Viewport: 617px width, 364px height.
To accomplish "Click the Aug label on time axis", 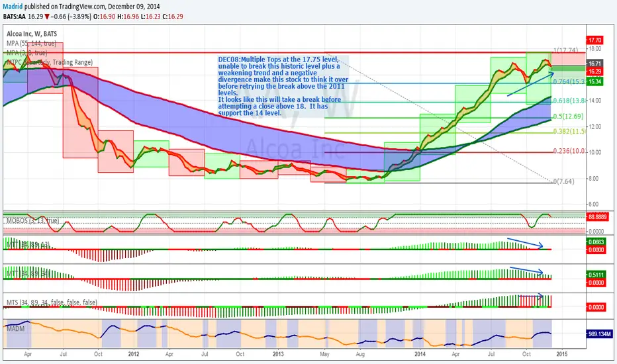I will click(360, 354).
